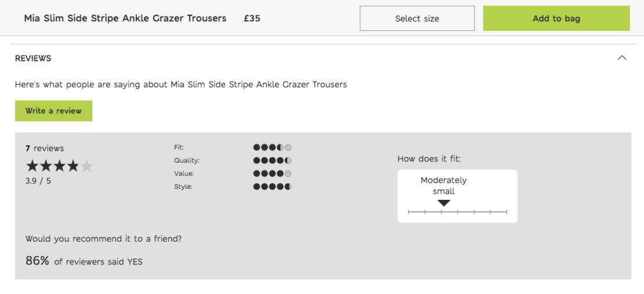Click the Quality rating dots
The image size is (644, 294).
pyautogui.click(x=272, y=160)
